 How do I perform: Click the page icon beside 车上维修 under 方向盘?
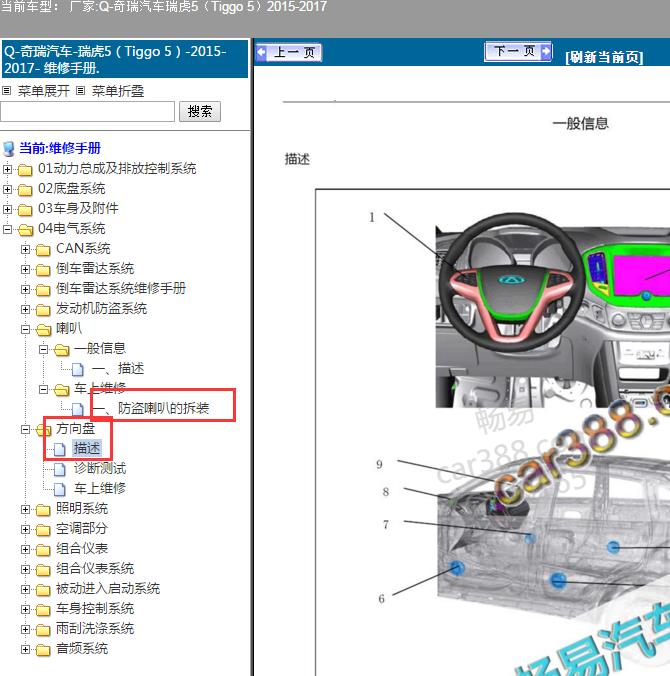pos(59,489)
